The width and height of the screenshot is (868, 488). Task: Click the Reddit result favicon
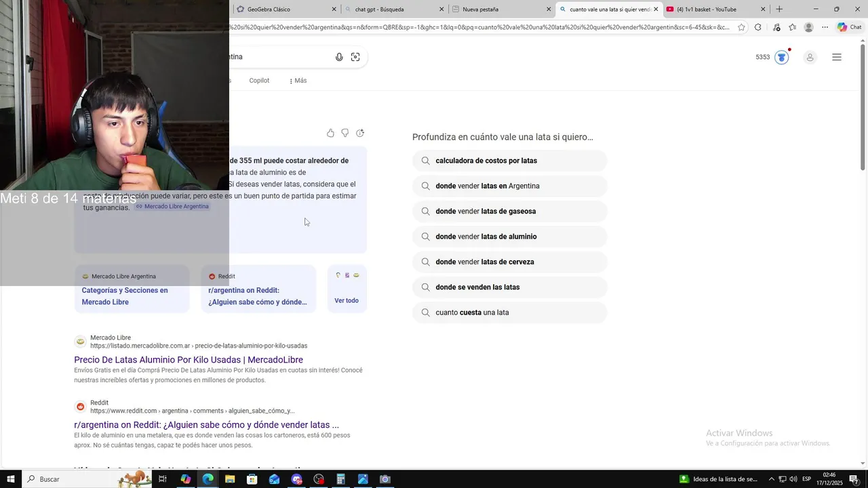coord(80,407)
